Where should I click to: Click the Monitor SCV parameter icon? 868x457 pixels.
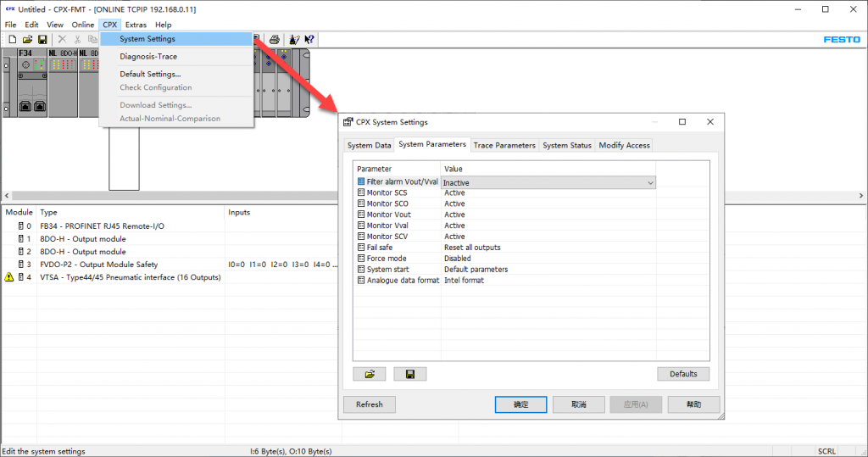[x=361, y=237]
